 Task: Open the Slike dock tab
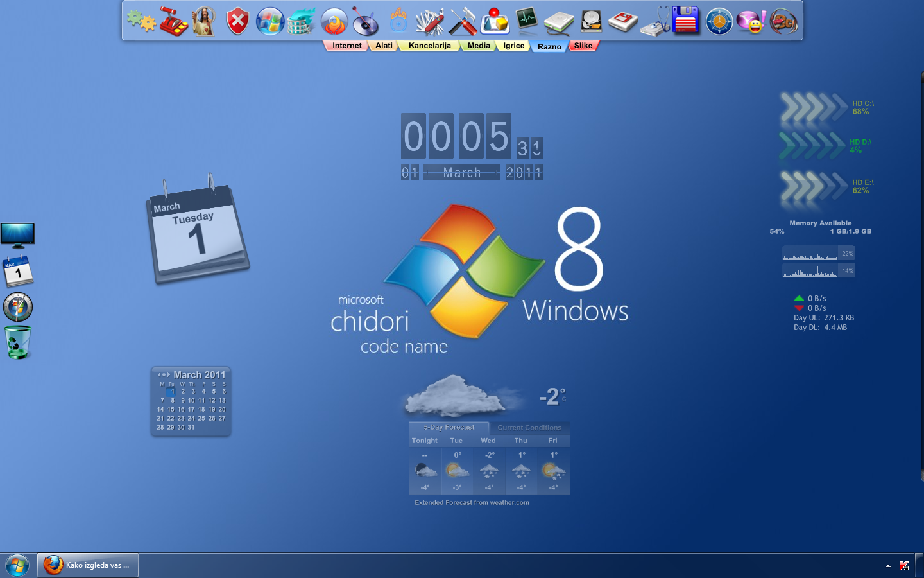point(583,46)
